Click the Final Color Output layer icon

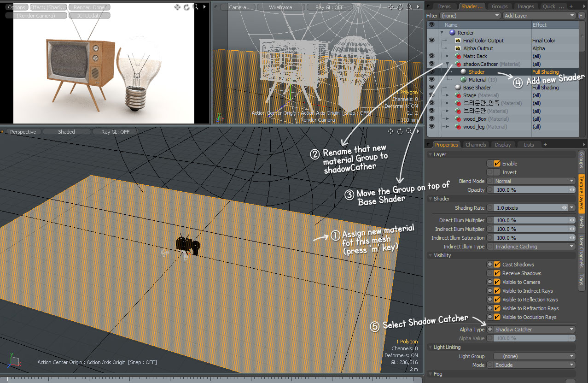[x=458, y=41]
